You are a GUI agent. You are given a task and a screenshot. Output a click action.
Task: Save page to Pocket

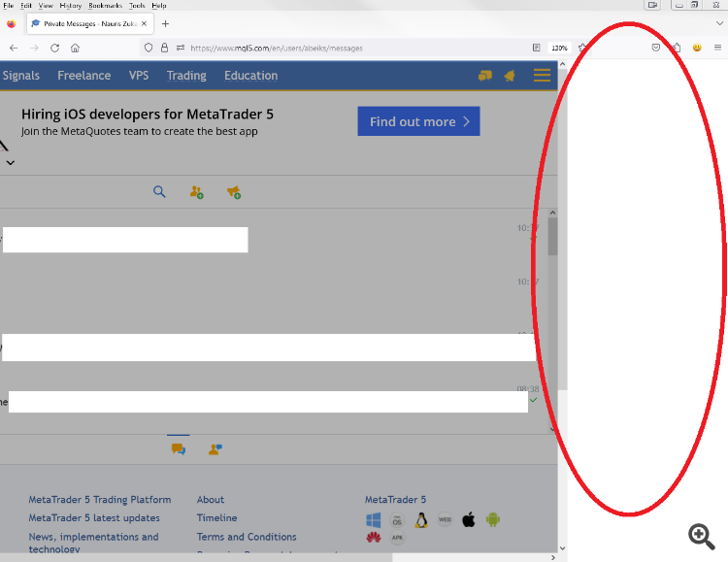coord(655,48)
